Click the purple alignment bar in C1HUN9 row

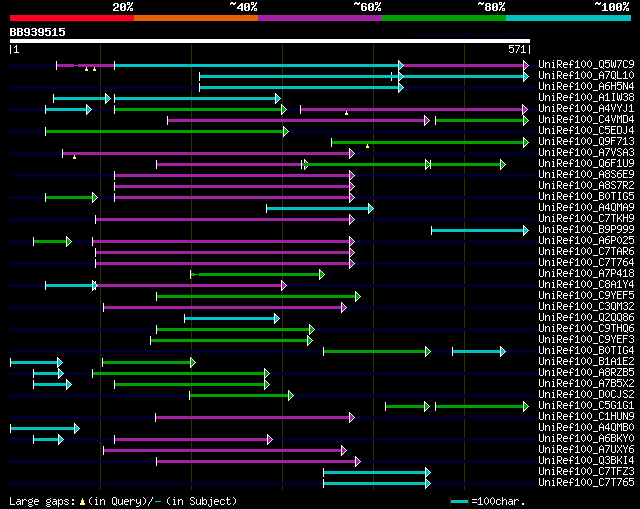[x=255, y=417]
